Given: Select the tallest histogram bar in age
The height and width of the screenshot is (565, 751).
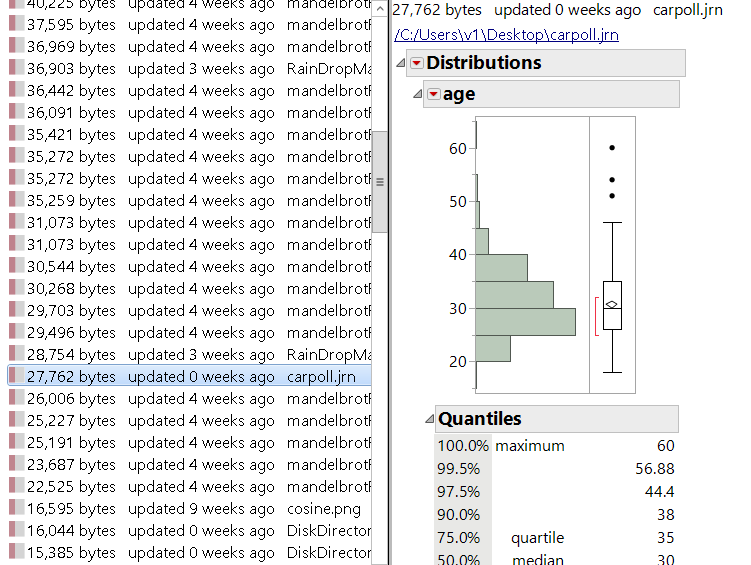Looking at the screenshot, I should click(x=525, y=321).
